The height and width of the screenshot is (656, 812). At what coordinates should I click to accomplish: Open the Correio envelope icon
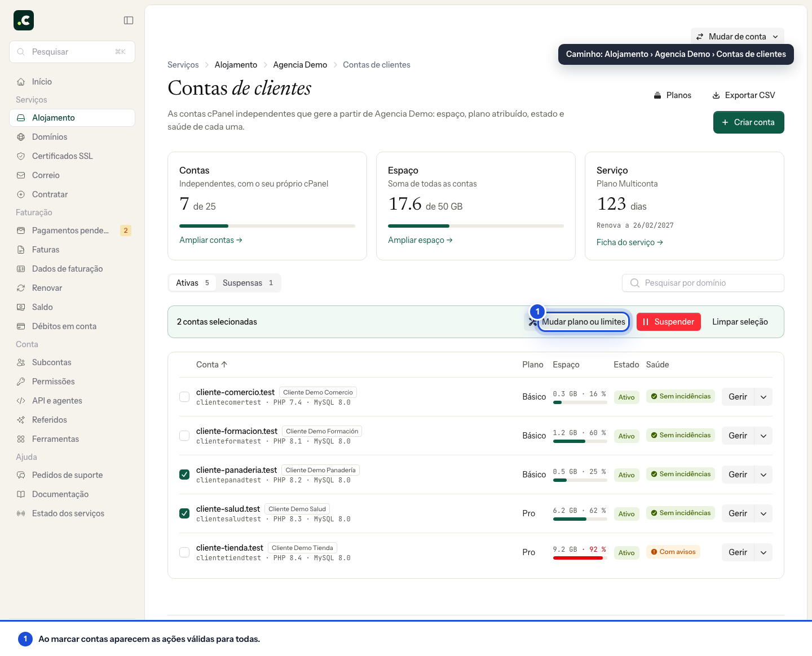pyautogui.click(x=21, y=175)
